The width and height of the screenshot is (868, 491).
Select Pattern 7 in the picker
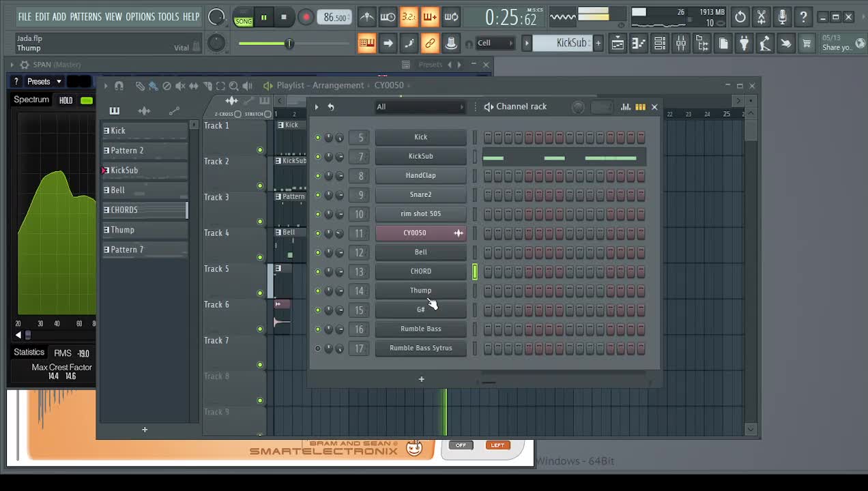145,250
